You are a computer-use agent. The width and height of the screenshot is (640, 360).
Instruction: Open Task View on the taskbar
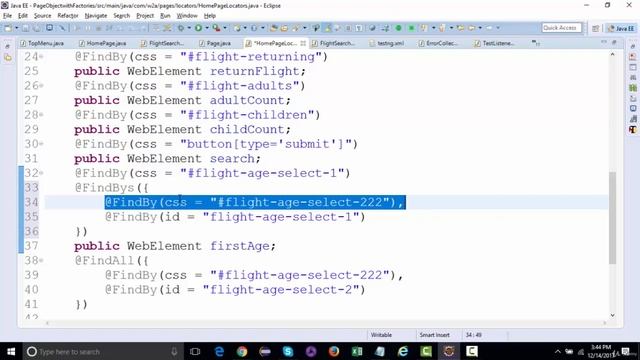(195, 351)
